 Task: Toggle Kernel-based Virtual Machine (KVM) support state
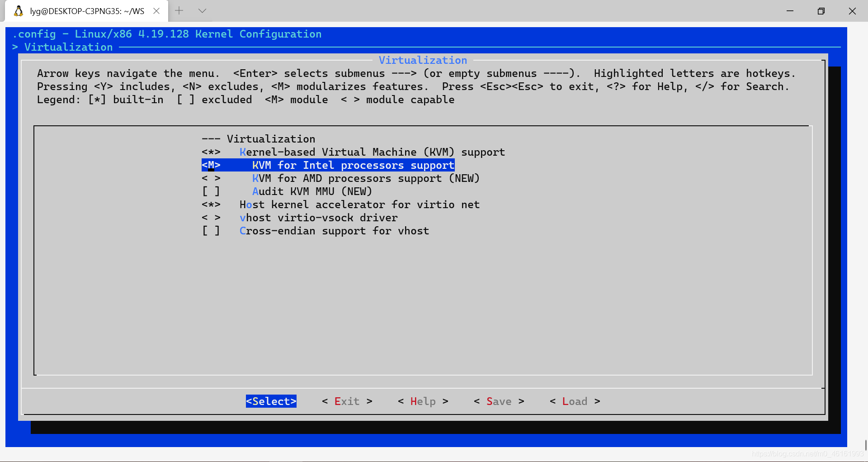click(211, 152)
